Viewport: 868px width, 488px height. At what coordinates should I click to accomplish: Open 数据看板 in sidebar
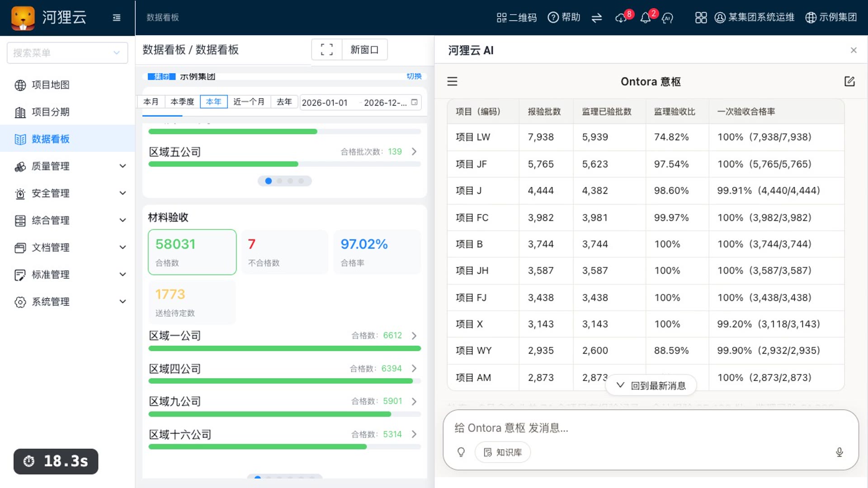(68, 139)
